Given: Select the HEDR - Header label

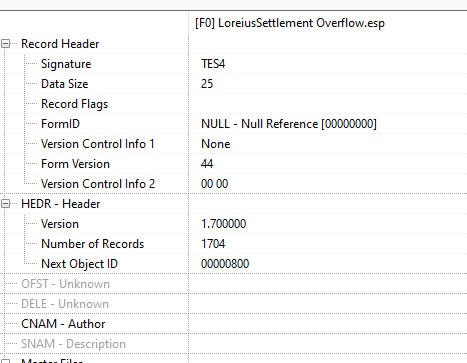Looking at the screenshot, I should pos(61,204).
